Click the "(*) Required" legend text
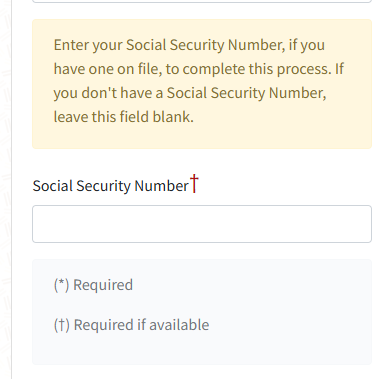 pyautogui.click(x=93, y=285)
